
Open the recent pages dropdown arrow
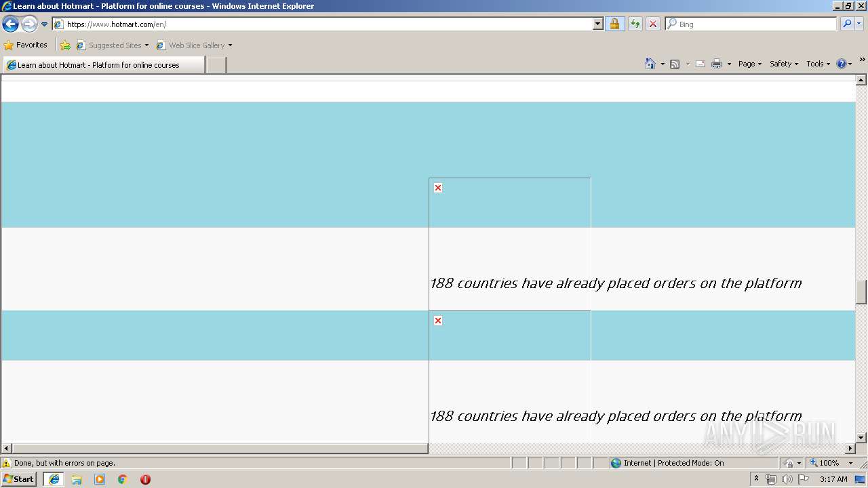45,24
